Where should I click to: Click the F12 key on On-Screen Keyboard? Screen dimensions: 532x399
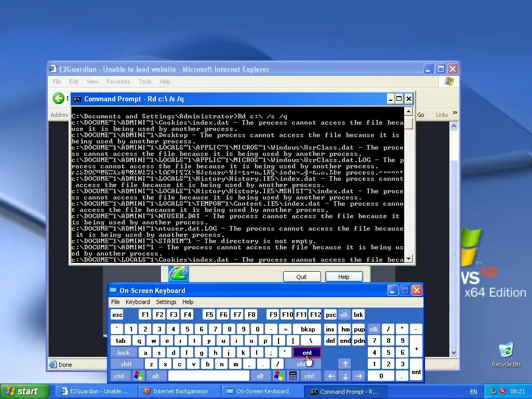click(315, 314)
